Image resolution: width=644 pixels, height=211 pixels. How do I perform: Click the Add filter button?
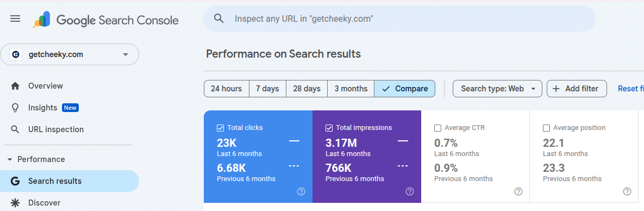pyautogui.click(x=577, y=89)
